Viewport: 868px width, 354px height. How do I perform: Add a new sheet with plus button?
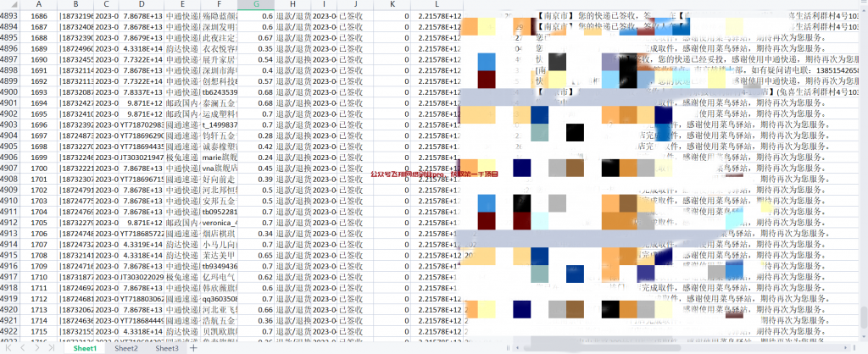pos(193,348)
